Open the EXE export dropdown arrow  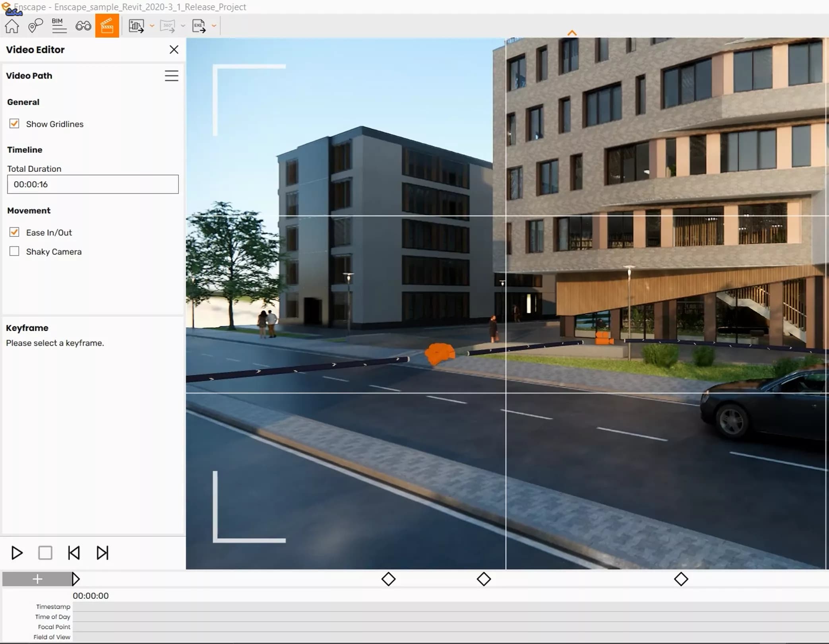click(214, 26)
